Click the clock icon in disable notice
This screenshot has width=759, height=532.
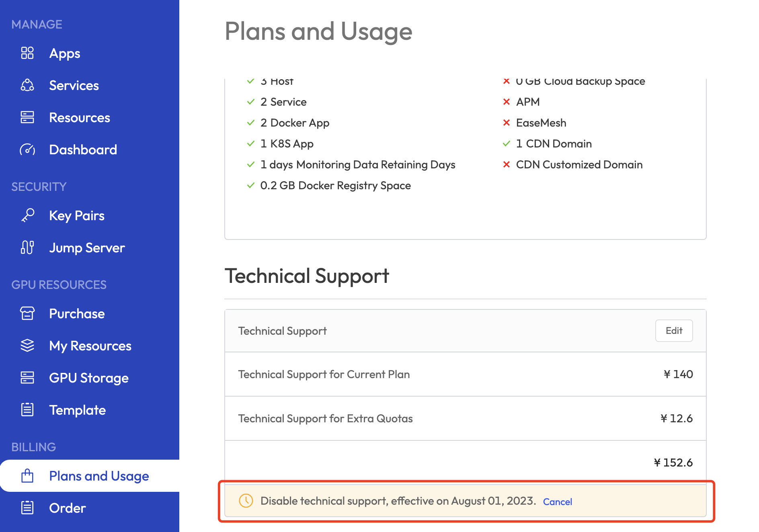point(246,501)
